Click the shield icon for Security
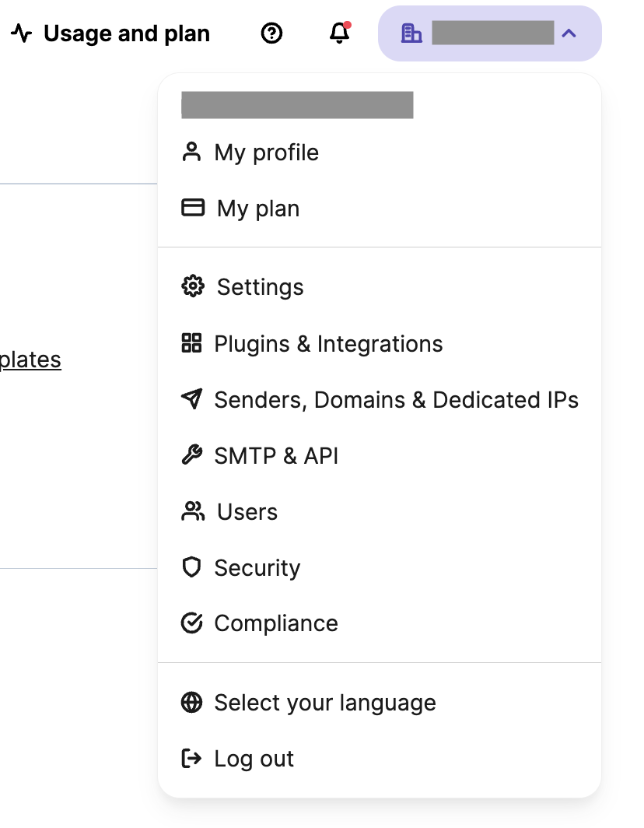 point(191,567)
